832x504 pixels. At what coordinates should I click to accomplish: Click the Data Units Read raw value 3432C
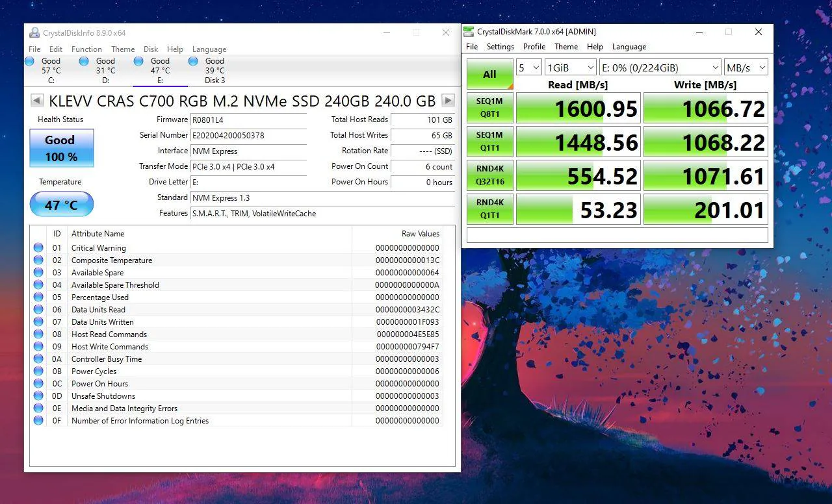pos(408,309)
